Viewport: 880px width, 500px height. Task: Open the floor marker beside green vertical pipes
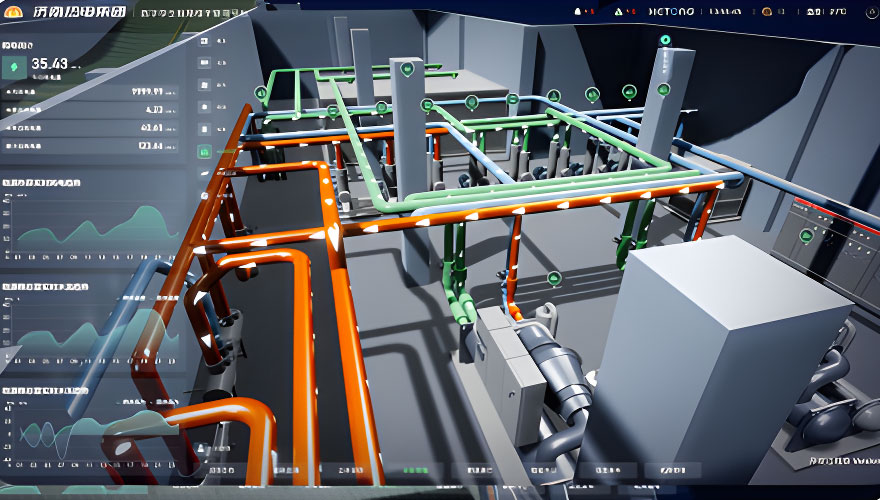(554, 278)
